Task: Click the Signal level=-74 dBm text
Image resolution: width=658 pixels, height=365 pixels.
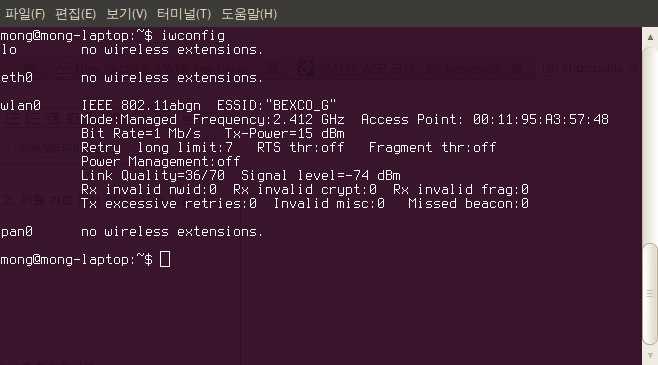Action: click(321, 175)
